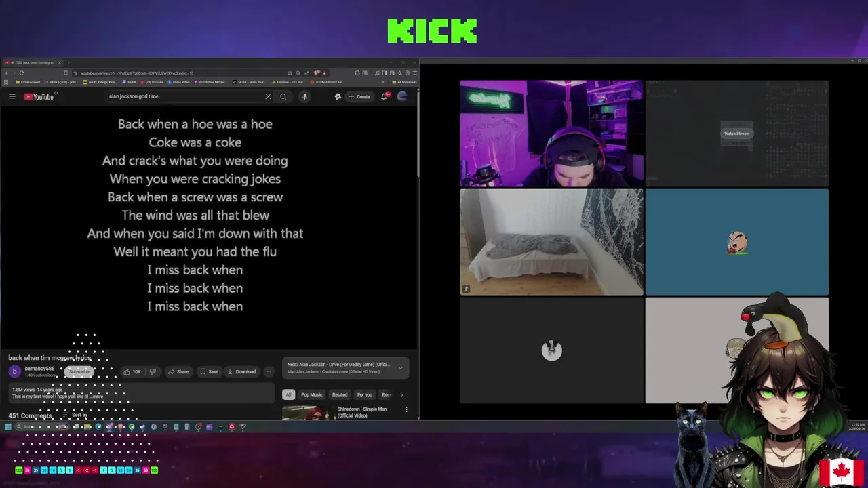Show more filter chips with right arrow
The image size is (868, 488).
[x=401, y=394]
